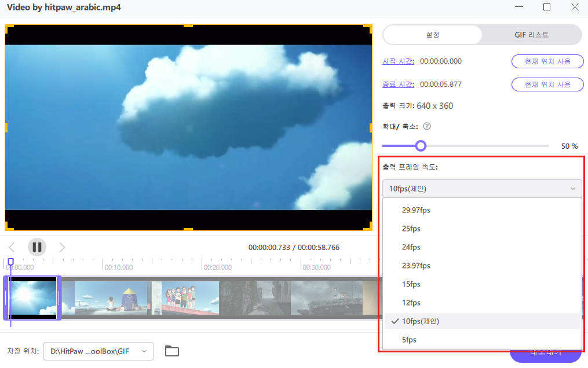Screen dimensions: 588x368
Task: Use current position for end time
Action: click(547, 84)
